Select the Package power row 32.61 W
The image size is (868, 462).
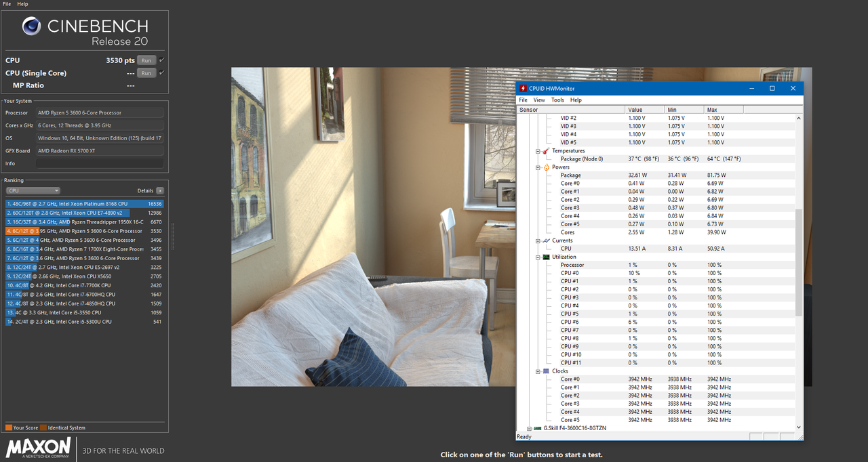pyautogui.click(x=656, y=175)
